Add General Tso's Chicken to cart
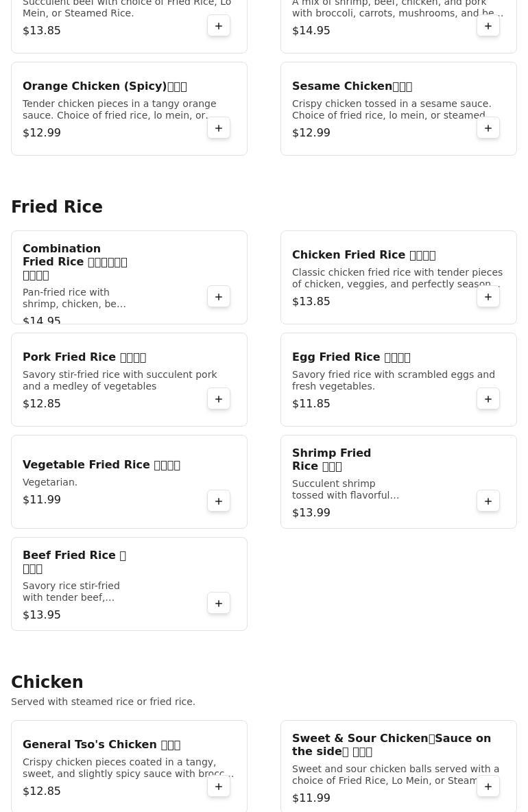Screen dimensions: 528x812 tap(219, 787)
